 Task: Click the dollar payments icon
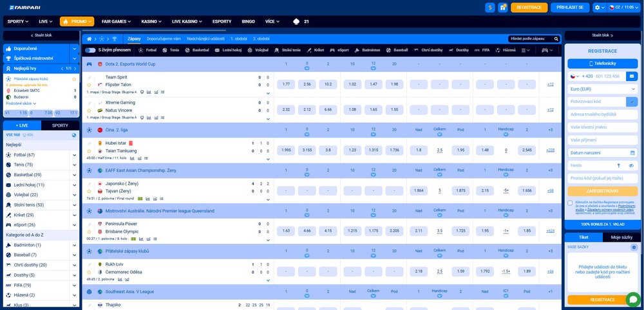[490, 8]
